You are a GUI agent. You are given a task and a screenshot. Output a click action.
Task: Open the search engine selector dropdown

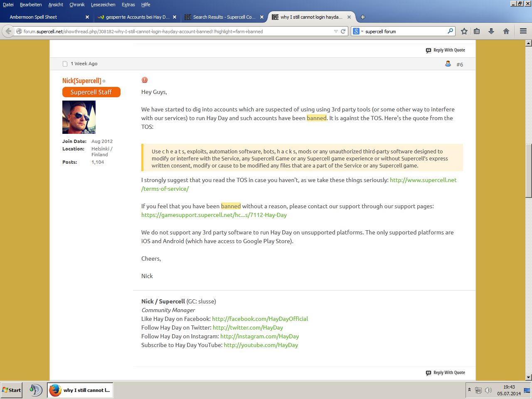pyautogui.click(x=357, y=31)
